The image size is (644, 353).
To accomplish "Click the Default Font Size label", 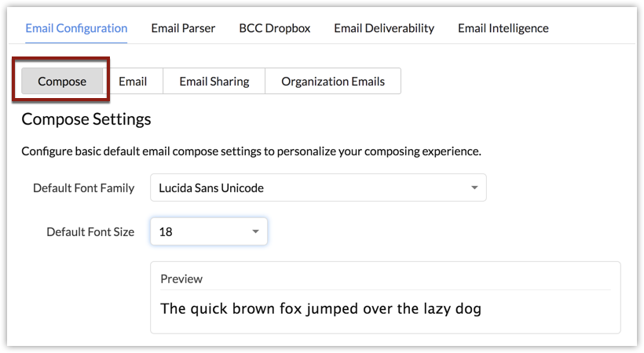I will 90,232.
